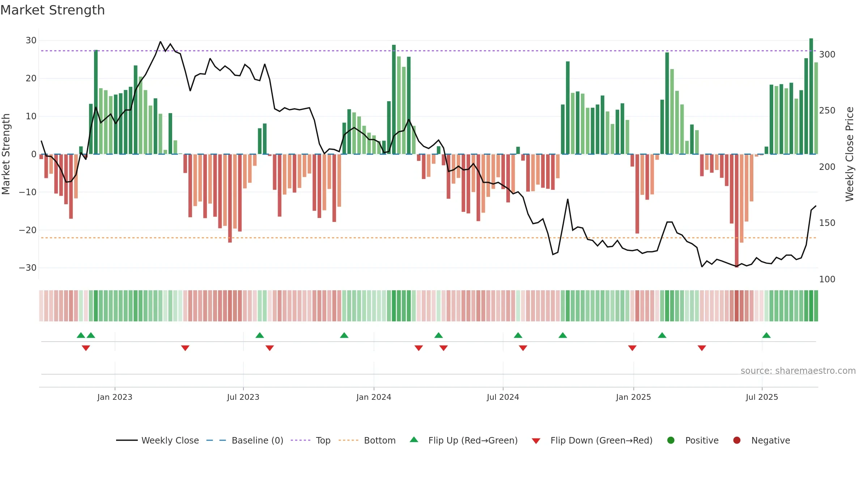Toggle the Positive legend entry
This screenshot has height=488, width=868.
(x=693, y=440)
